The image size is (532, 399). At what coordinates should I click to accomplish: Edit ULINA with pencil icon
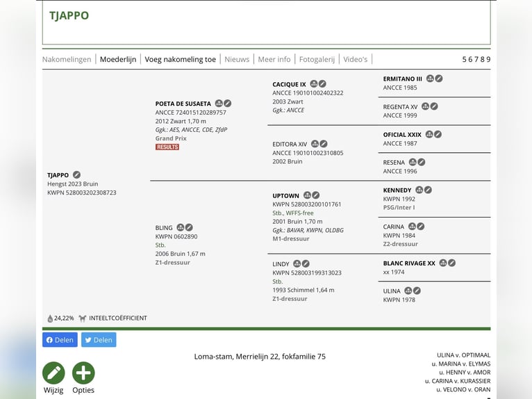click(x=417, y=291)
